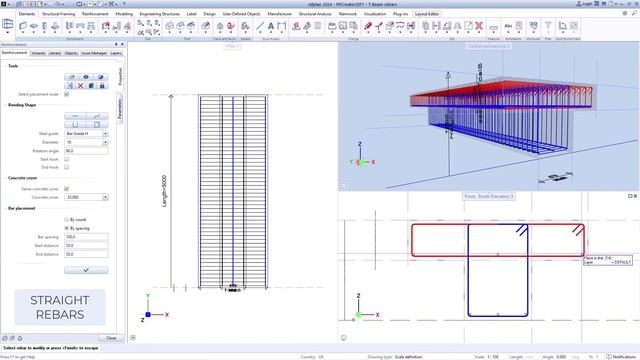The height and width of the screenshot is (360, 640).
Task: Switch to the Layers palette tab
Action: coord(116,53)
